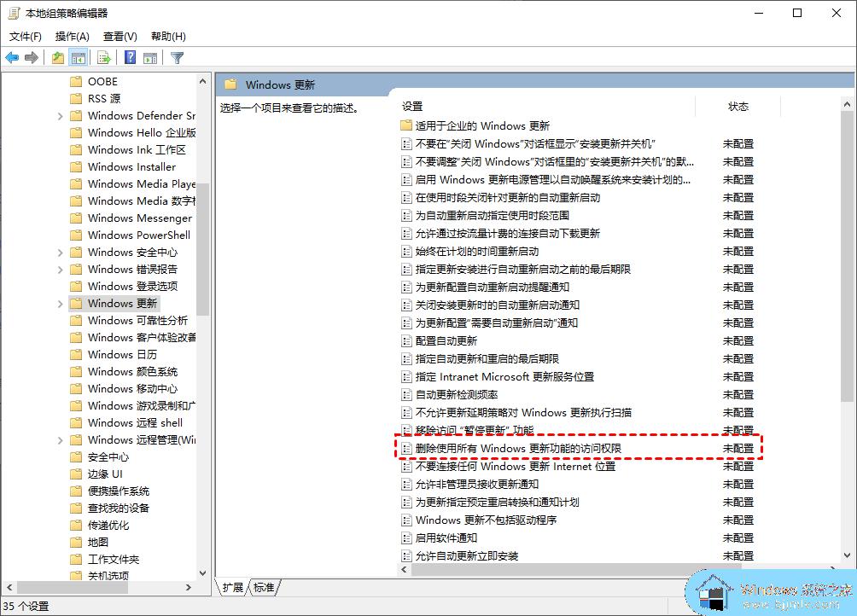This screenshot has width=857, height=616.
Task: Select 允许非管理员接收更新通知 policy
Action: (477, 485)
